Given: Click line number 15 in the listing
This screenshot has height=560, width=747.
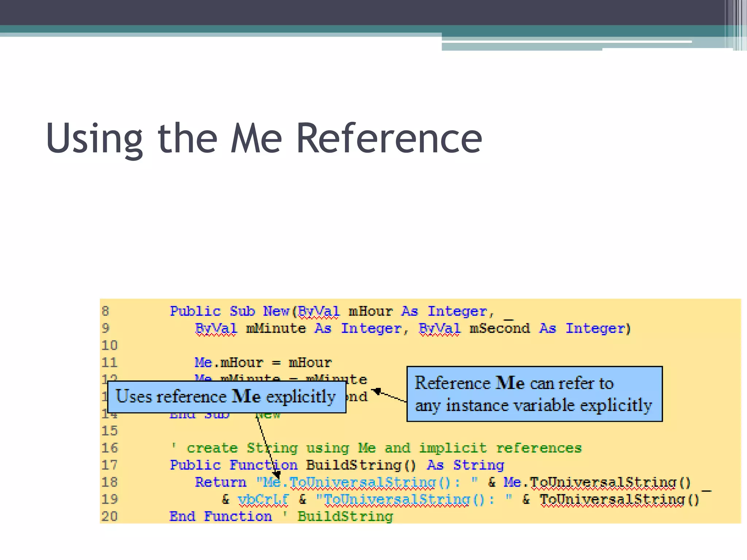Looking at the screenshot, I should coord(109,431).
